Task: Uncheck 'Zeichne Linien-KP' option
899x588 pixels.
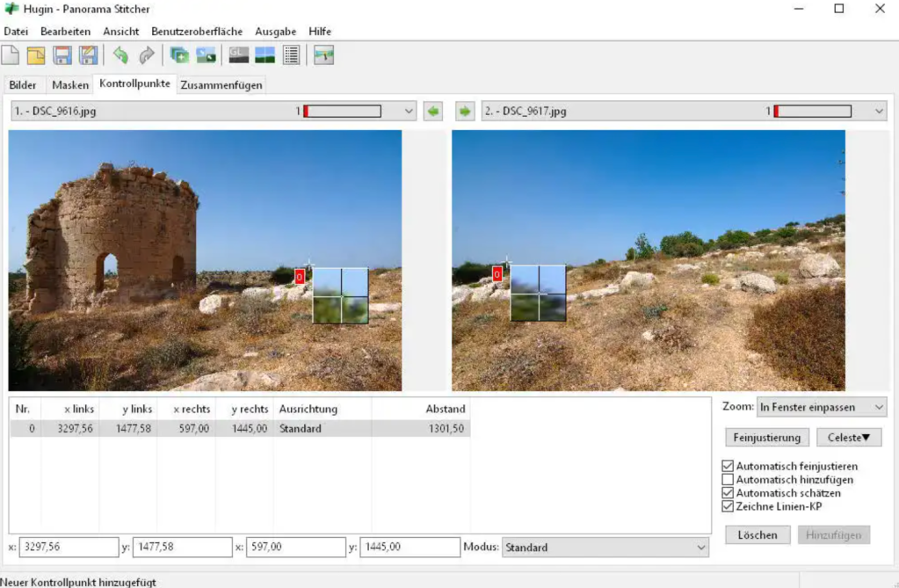Action: (x=728, y=506)
